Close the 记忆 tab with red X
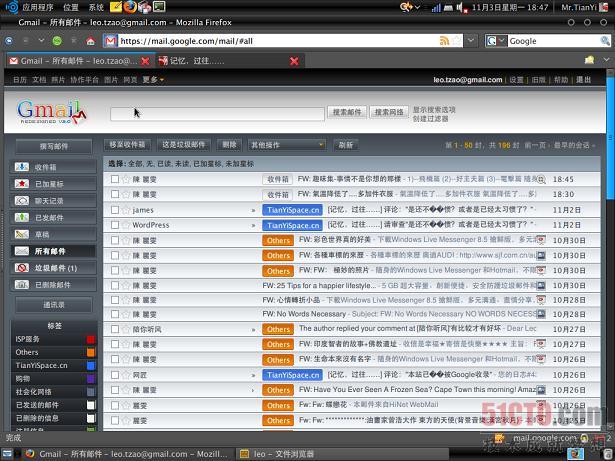Screen dimensions: 615x461 tap(294, 61)
